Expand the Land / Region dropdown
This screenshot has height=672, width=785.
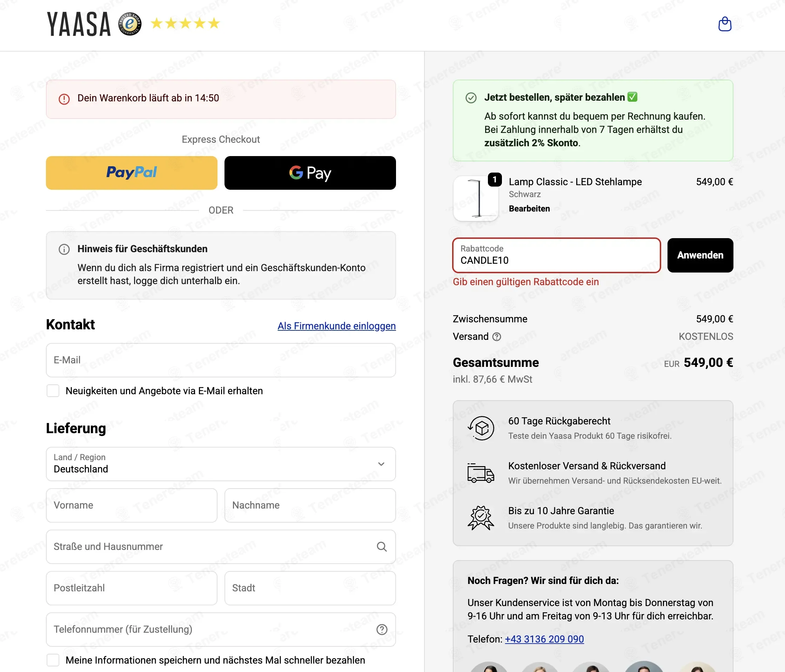[221, 464]
